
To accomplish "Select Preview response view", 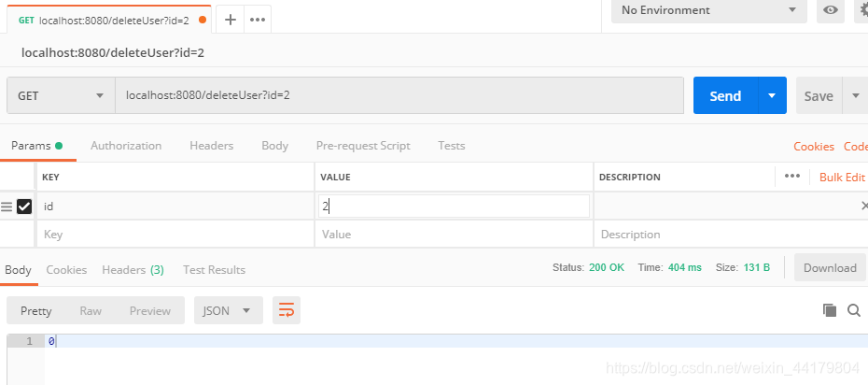I will coord(150,311).
